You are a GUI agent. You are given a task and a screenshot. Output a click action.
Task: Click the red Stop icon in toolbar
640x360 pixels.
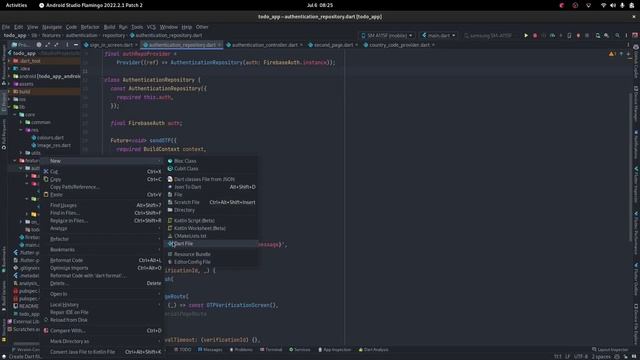point(535,36)
